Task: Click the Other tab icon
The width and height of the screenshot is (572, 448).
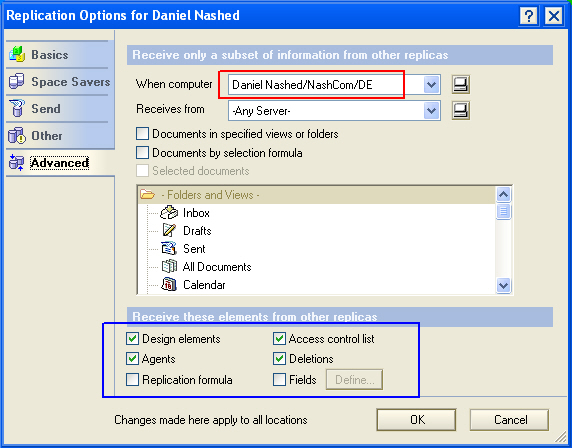Action: click(17, 135)
